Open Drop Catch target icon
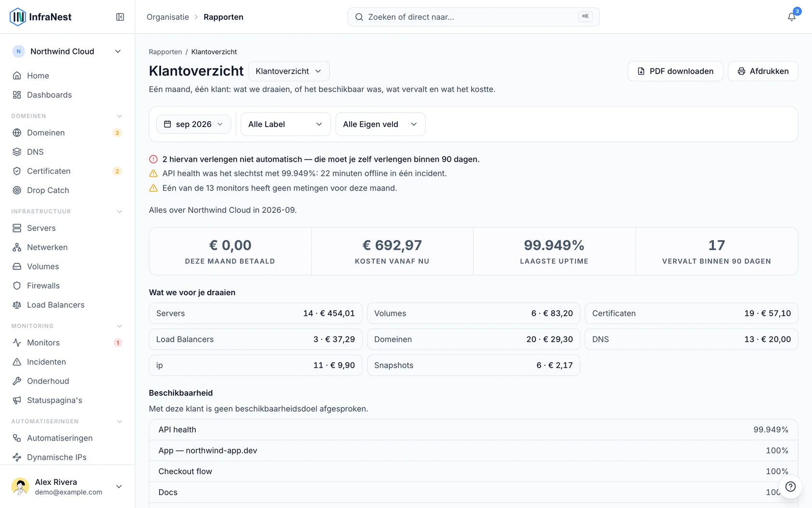Image resolution: width=812 pixels, height=508 pixels. [17, 190]
